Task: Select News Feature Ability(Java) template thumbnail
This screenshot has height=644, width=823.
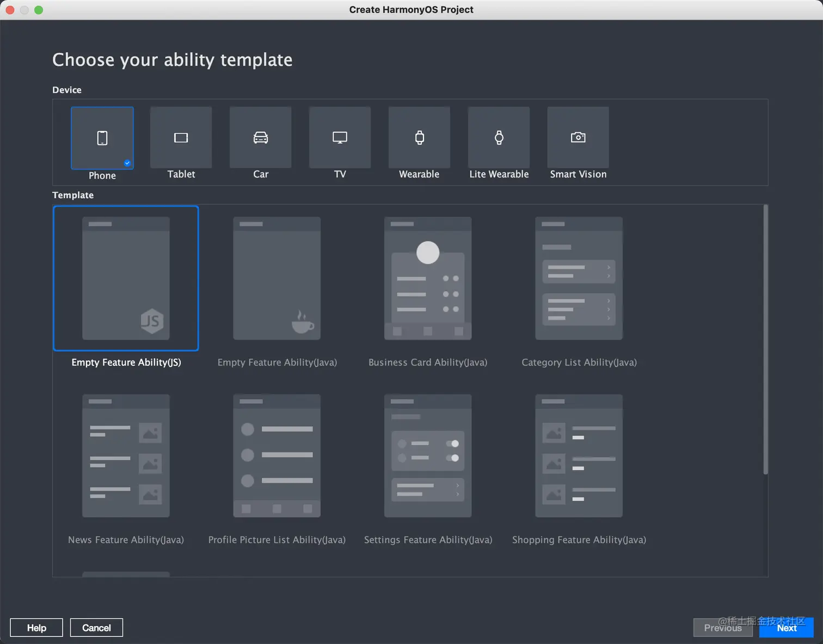Action: coord(126,456)
